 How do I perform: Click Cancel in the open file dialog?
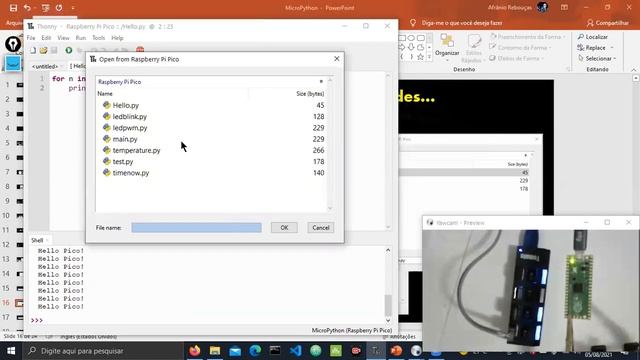click(x=321, y=228)
